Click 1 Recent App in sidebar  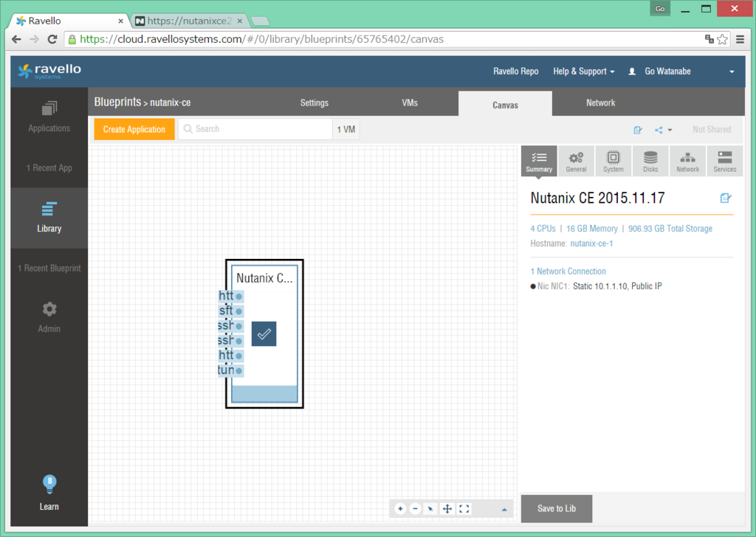click(x=49, y=167)
